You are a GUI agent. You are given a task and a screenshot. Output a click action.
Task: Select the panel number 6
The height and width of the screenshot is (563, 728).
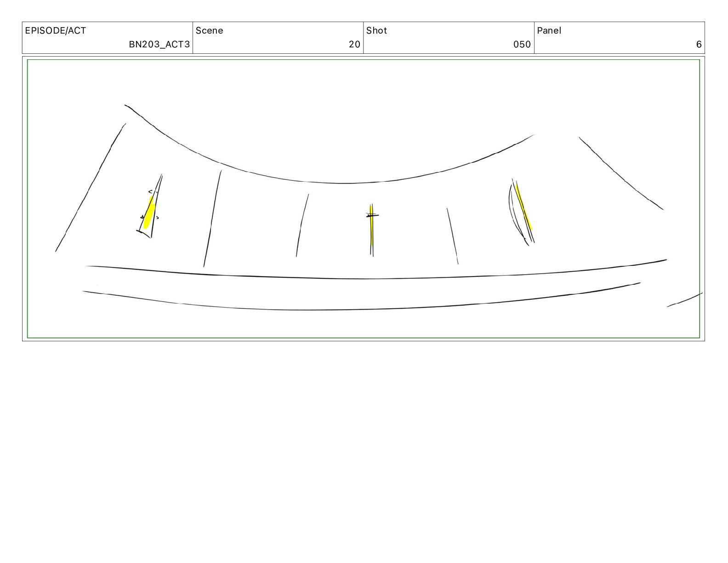pyautogui.click(x=699, y=45)
